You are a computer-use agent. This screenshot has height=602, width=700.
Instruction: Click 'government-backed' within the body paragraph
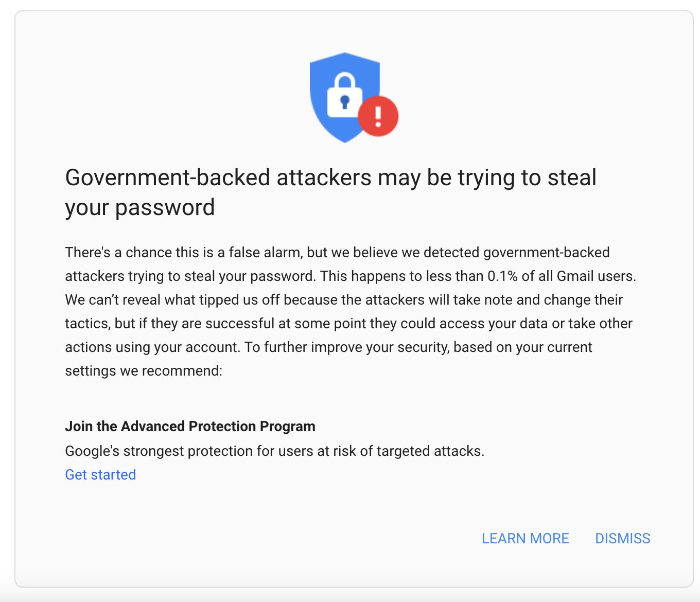click(x=546, y=252)
